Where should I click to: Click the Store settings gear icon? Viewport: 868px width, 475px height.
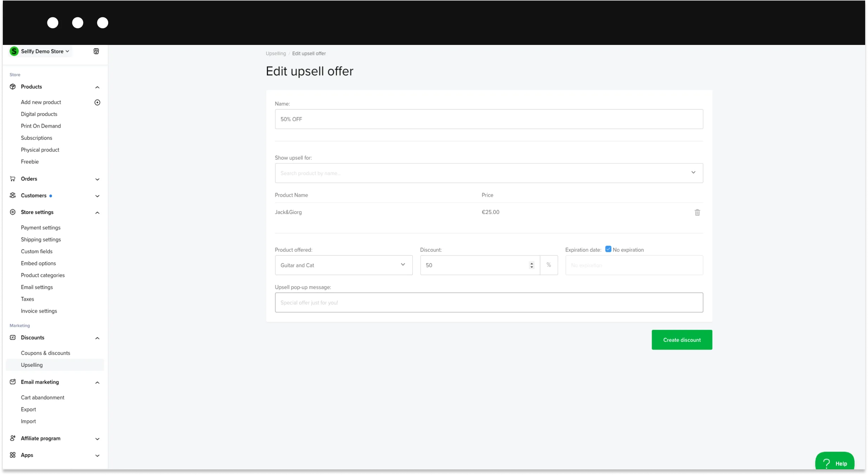(x=13, y=212)
